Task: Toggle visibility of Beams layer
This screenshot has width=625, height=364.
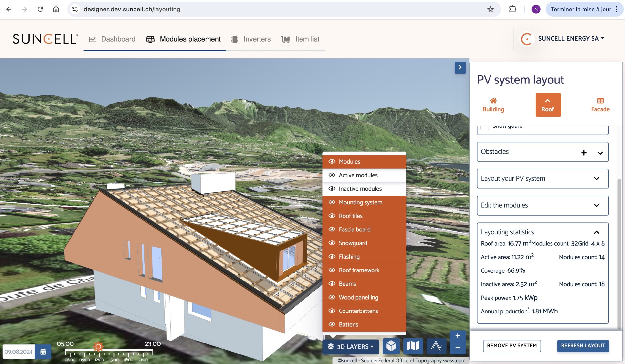Action: point(332,284)
